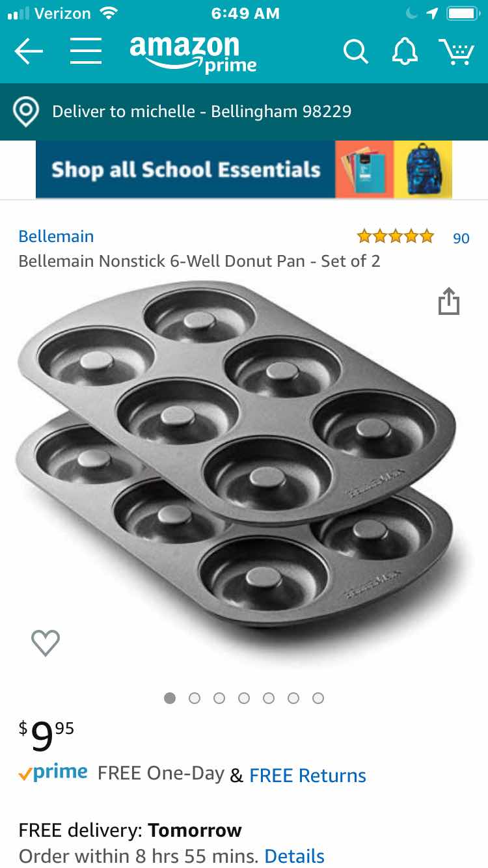Open FREE Returns link
This screenshot has height=868, width=488.
[308, 776]
